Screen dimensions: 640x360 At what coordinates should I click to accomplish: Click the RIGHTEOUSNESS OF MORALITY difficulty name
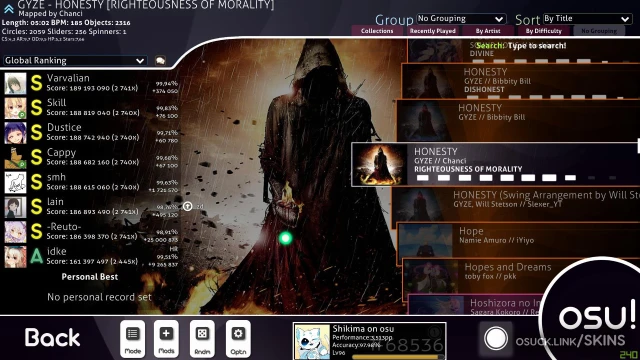click(468, 169)
